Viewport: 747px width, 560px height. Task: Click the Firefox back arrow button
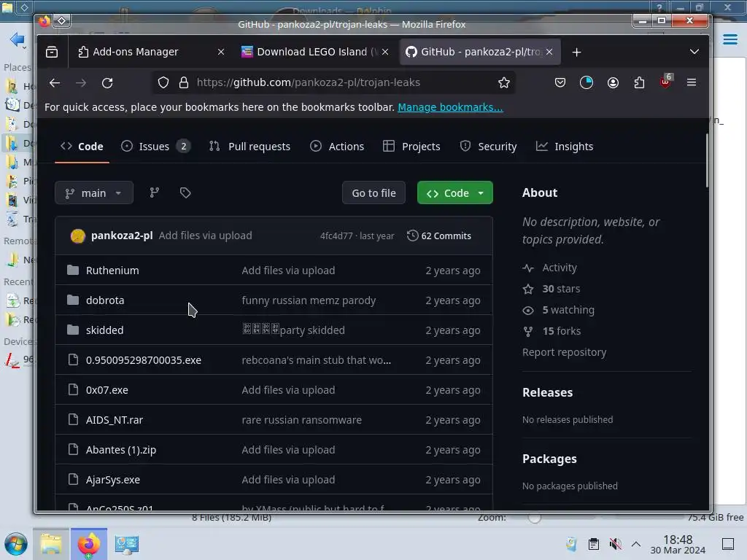(55, 83)
